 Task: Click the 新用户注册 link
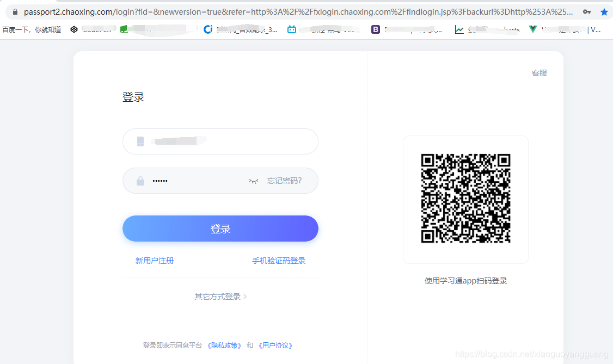pyautogui.click(x=155, y=261)
